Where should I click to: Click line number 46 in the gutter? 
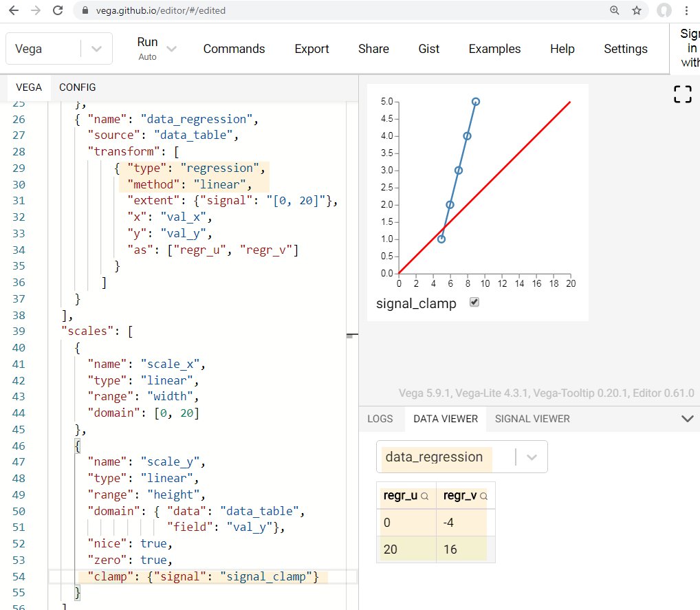(19, 446)
